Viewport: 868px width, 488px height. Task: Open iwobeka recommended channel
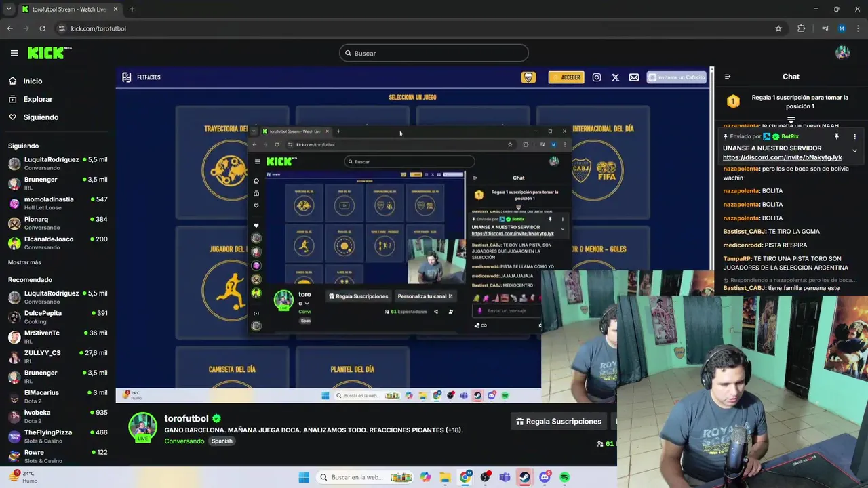coord(58,416)
